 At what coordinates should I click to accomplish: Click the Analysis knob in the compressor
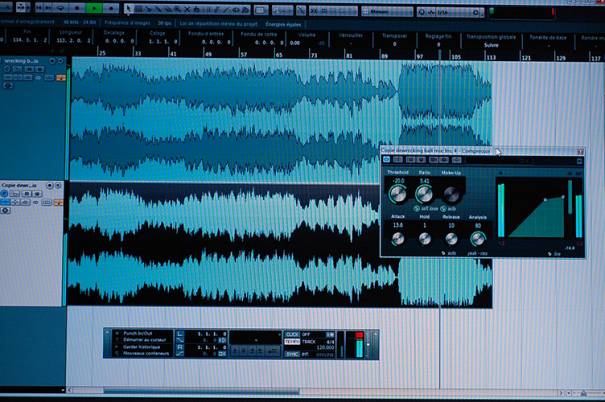(478, 238)
